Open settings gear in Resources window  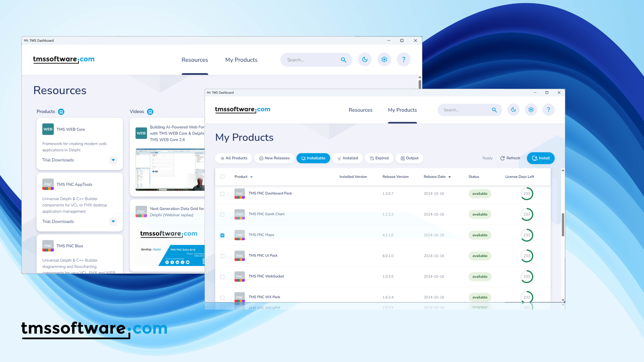(384, 59)
